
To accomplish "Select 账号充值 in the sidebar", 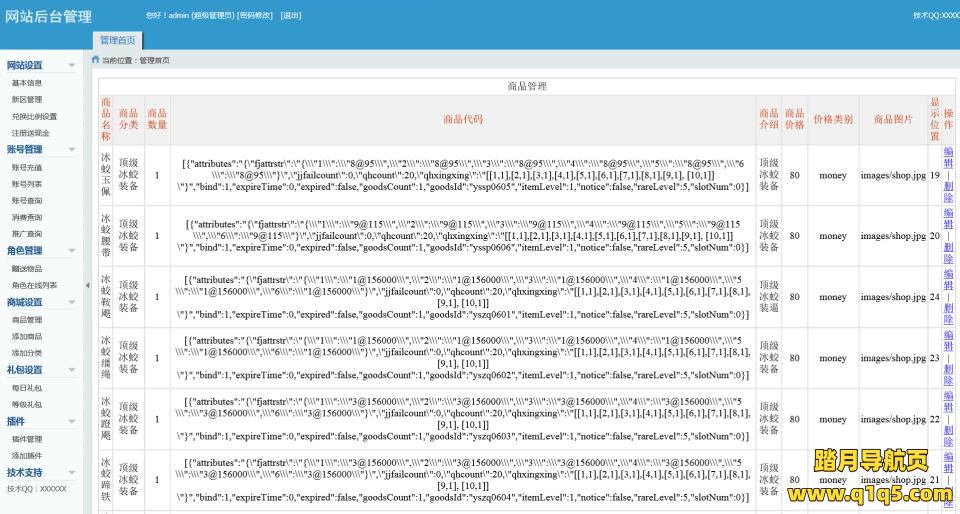I will pyautogui.click(x=27, y=168).
